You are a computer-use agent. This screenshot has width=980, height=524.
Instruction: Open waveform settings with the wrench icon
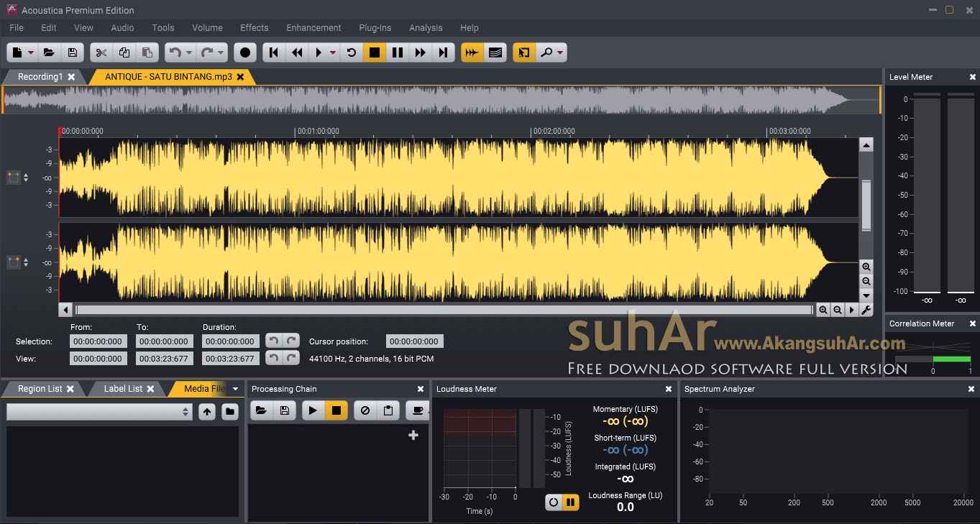click(x=866, y=310)
